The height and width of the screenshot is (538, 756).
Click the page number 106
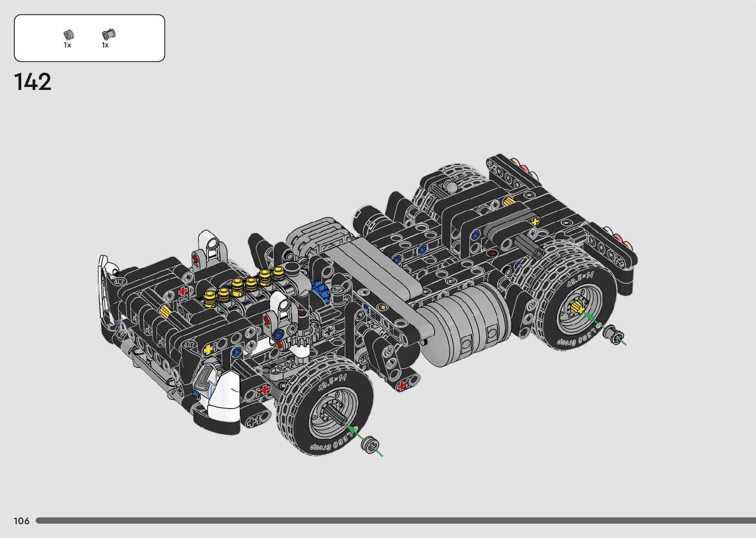(22, 521)
